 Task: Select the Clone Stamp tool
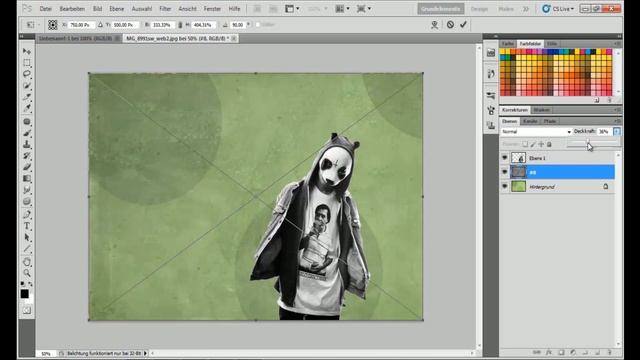[27, 144]
